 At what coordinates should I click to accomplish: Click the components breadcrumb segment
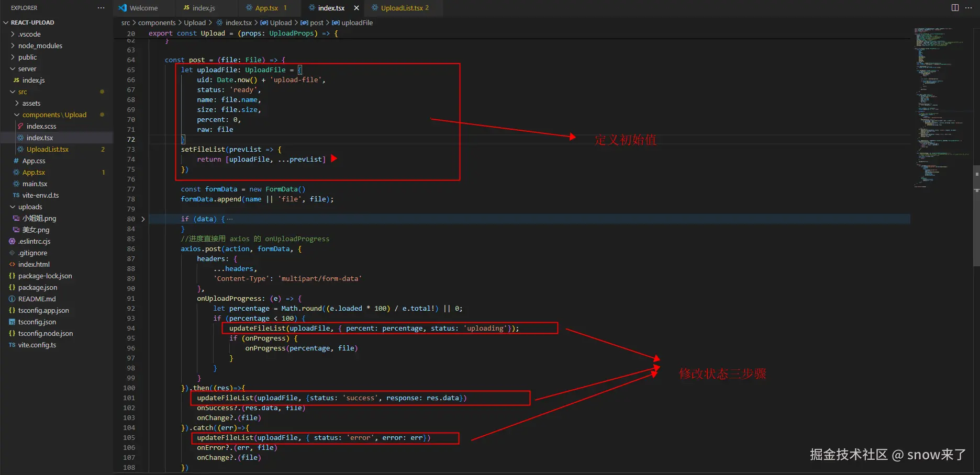157,22
